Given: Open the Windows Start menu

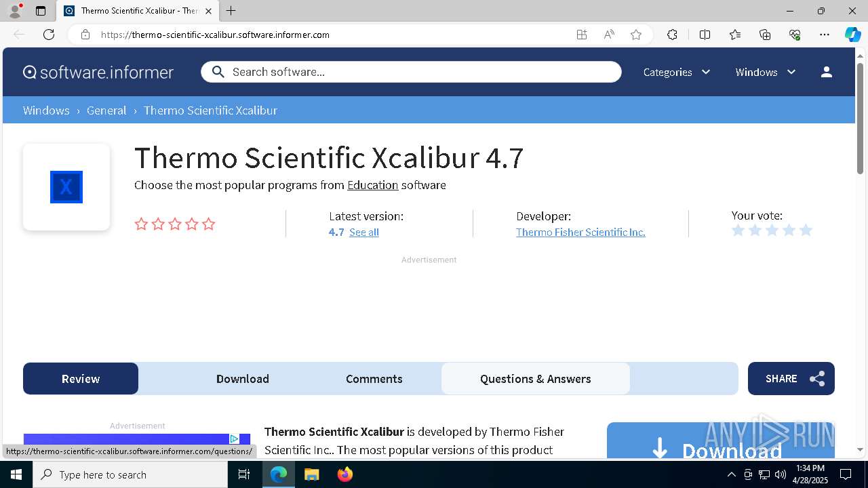Looking at the screenshot, I should (x=16, y=474).
